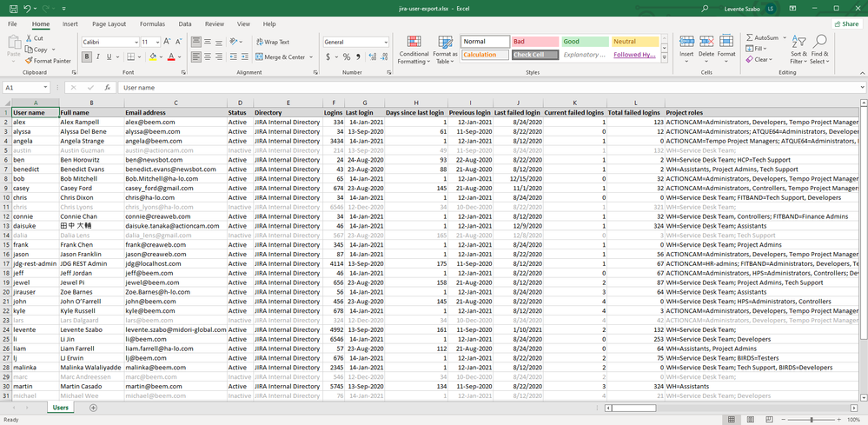Apply the Followed Hyperlink cell style

click(634, 55)
